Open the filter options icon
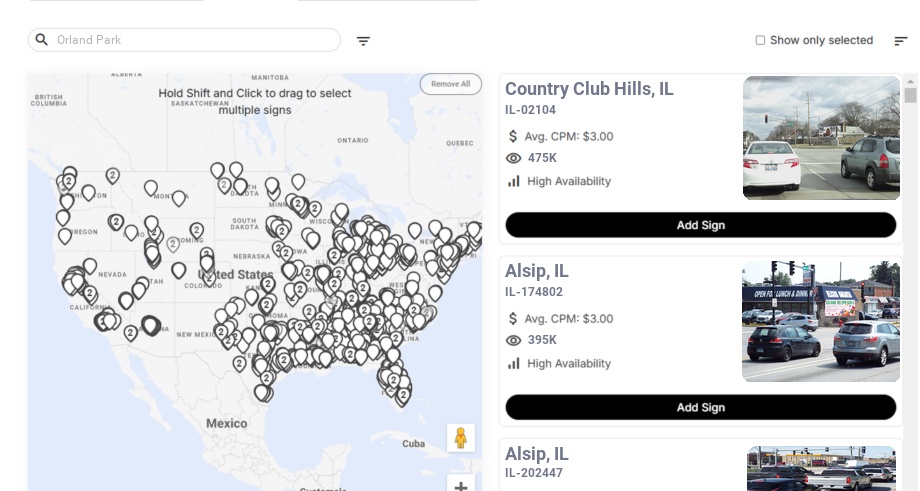Screen dimensions: 920x491 [x=363, y=41]
